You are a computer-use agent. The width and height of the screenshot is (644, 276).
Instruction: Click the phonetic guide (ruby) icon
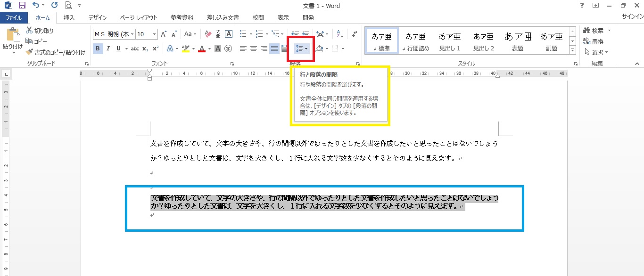[x=218, y=34]
